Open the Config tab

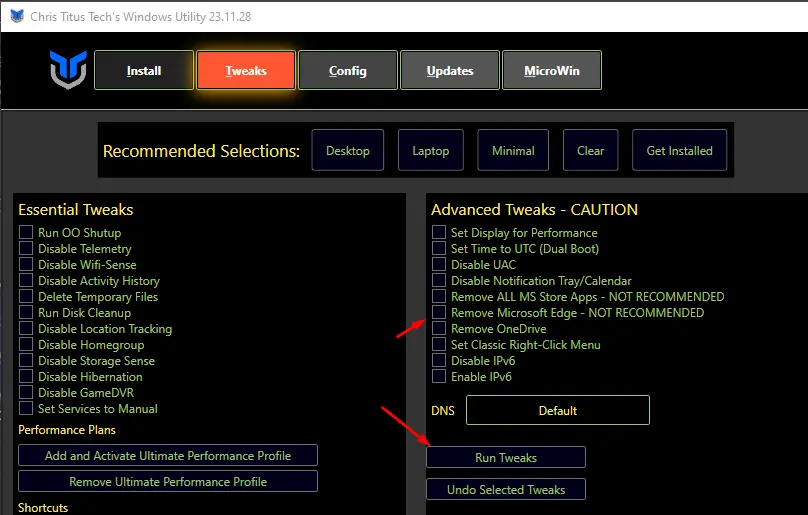348,71
